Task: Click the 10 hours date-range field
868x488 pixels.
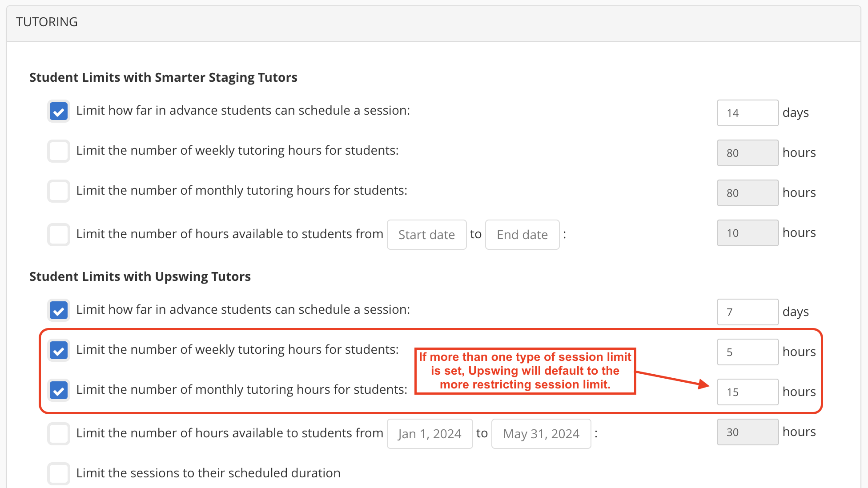Action: [747, 233]
